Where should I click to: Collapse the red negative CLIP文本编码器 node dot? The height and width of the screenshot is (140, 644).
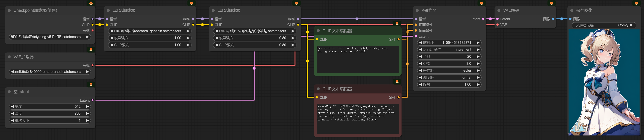coord(318,89)
